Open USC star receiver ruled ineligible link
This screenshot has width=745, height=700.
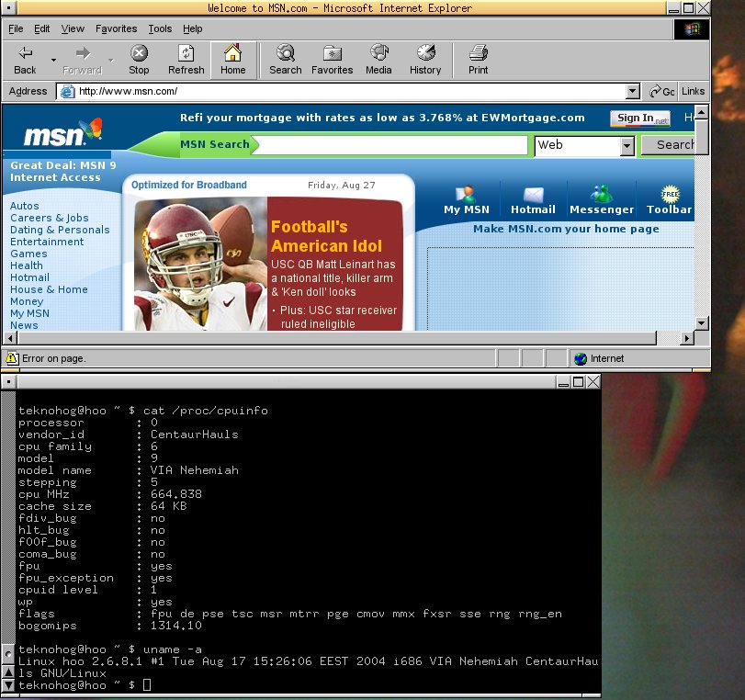[338, 317]
